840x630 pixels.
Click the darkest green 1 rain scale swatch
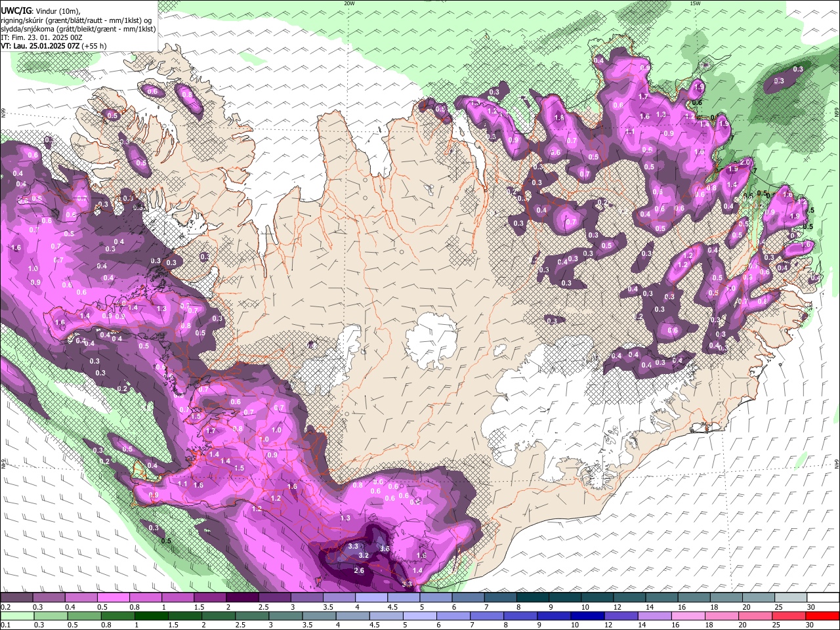tap(151, 616)
